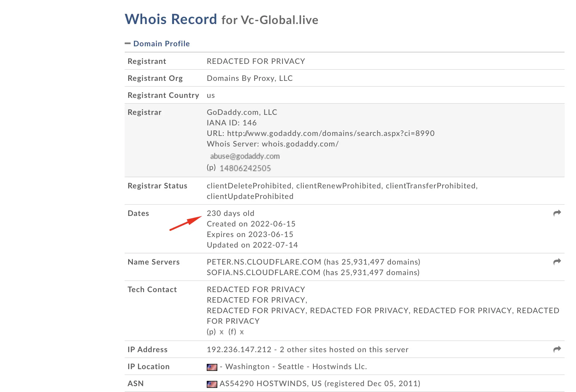Select Registrant 'REDACTED FOR PRIVACY' value
The width and height of the screenshot is (576, 392).
tap(256, 61)
